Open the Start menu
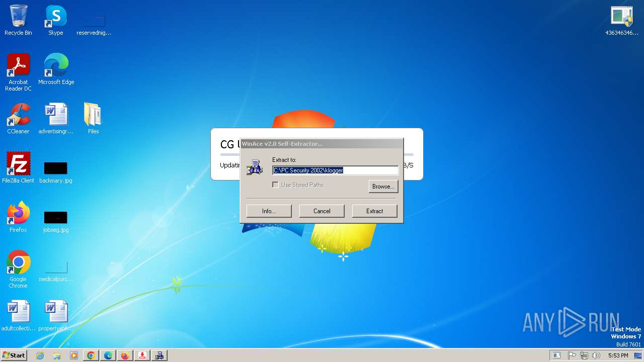 pos(14,355)
